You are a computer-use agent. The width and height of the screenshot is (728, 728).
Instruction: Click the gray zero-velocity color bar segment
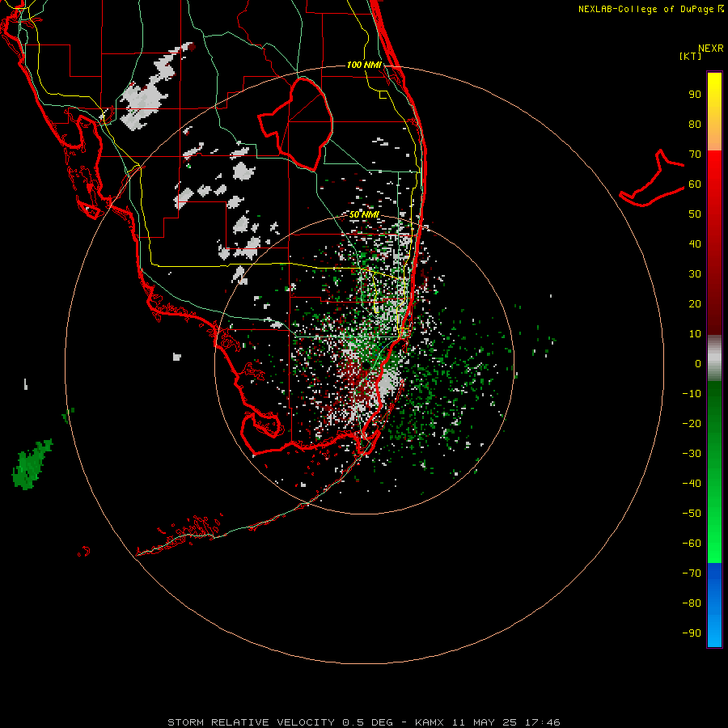click(x=714, y=358)
